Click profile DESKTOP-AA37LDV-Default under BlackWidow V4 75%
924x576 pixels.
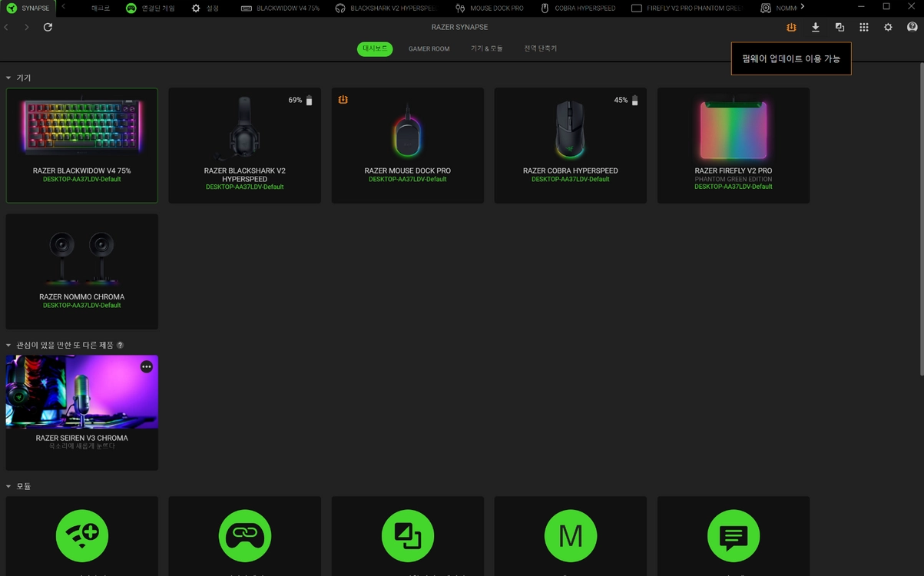(82, 180)
